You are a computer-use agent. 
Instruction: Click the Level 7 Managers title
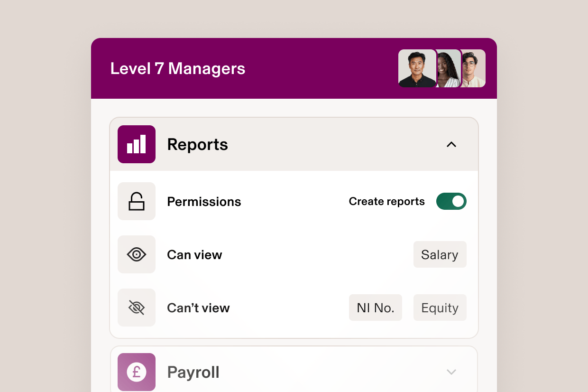178,68
